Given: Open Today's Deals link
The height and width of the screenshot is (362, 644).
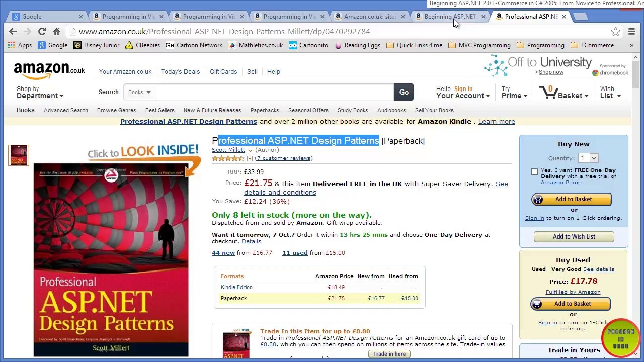Looking at the screenshot, I should 181,72.
